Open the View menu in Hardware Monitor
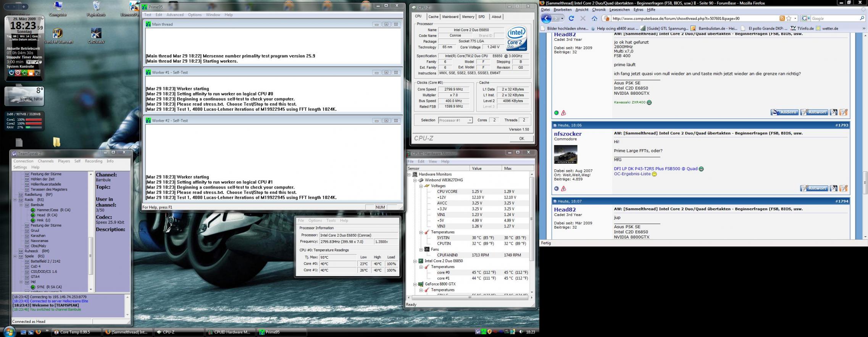 pos(432,161)
